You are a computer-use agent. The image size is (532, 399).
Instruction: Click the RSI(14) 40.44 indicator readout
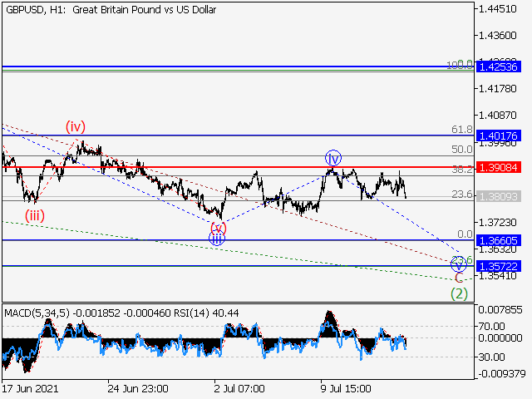point(206,313)
